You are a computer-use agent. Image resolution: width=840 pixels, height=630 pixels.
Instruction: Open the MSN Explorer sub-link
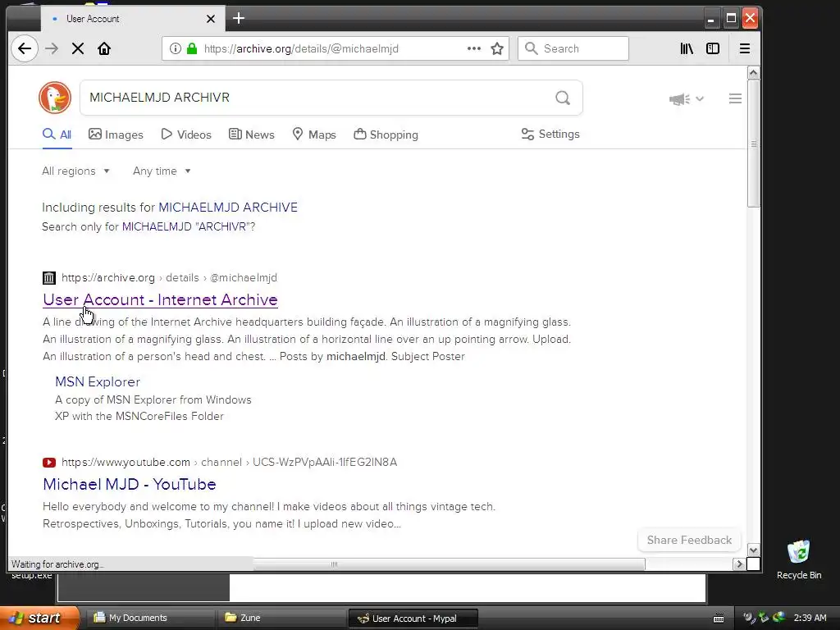point(98,382)
